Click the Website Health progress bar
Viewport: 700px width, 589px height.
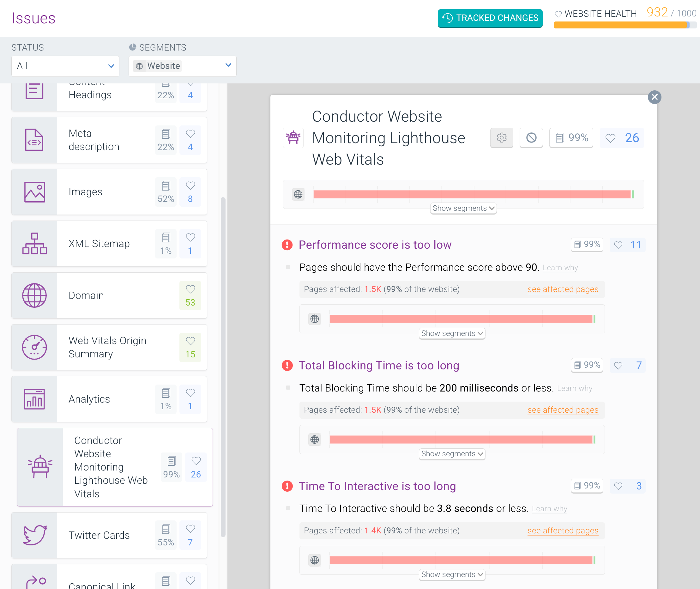click(625, 25)
